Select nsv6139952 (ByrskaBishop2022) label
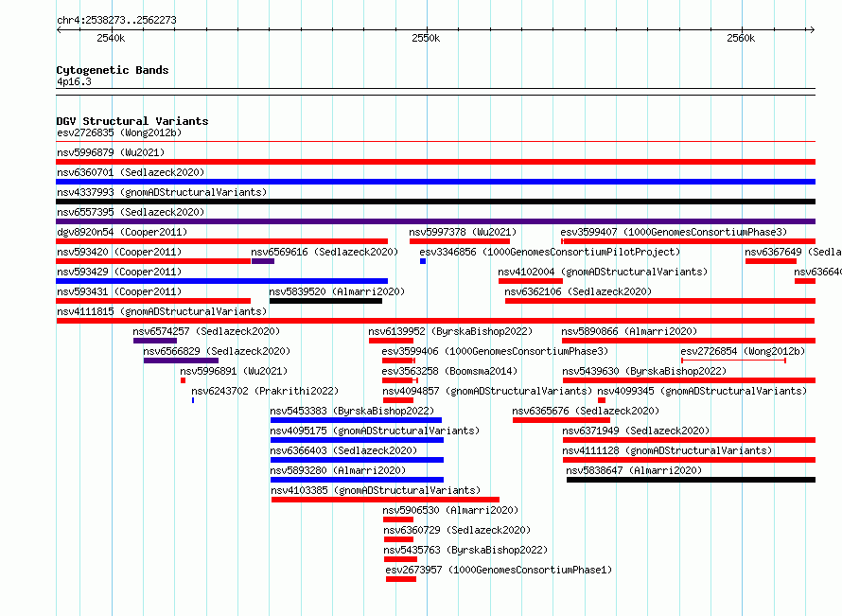This screenshot has height=616, width=842. 450,331
